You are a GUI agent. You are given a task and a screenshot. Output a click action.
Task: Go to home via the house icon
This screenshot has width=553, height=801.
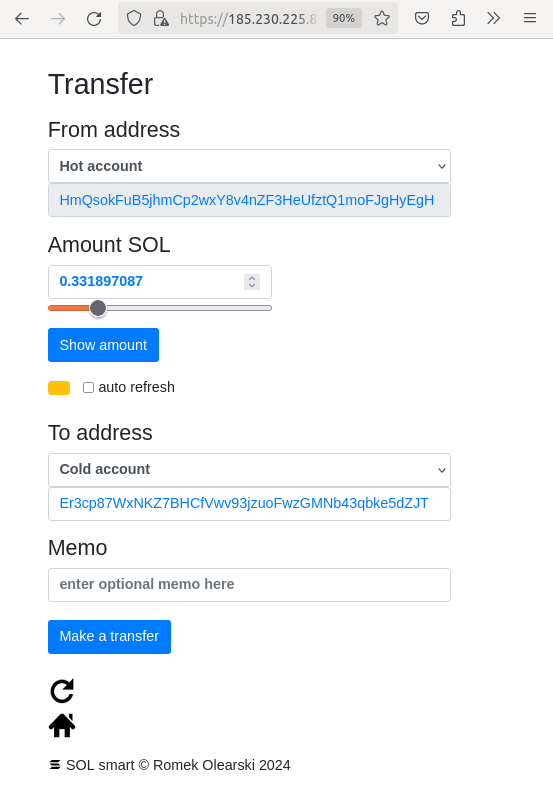click(x=62, y=725)
